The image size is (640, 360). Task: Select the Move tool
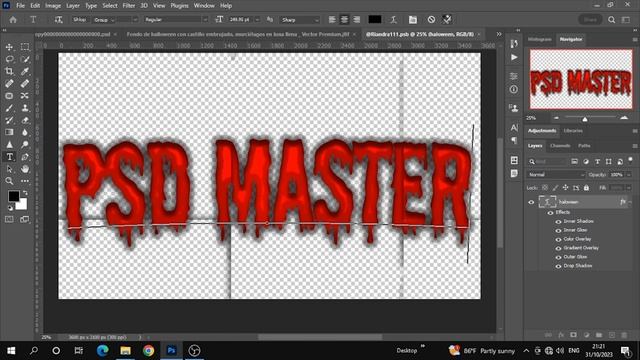point(9,47)
